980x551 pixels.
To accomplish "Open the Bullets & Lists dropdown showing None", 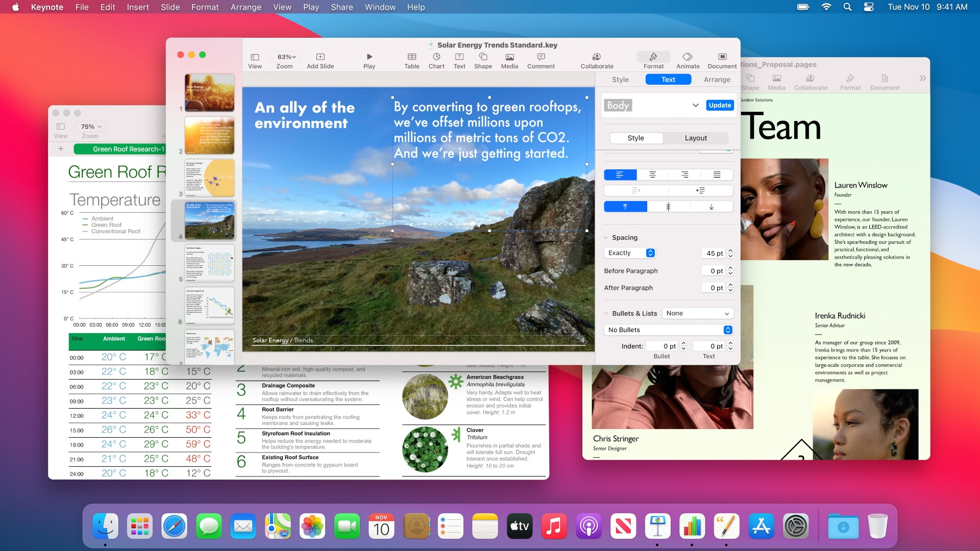I will point(698,313).
